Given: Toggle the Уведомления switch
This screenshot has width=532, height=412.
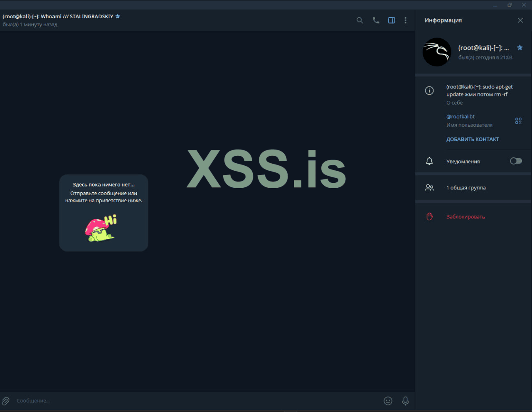Looking at the screenshot, I should (516, 161).
